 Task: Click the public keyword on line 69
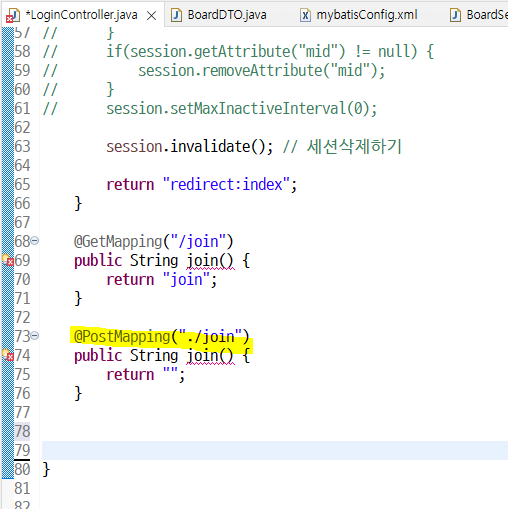click(98, 261)
